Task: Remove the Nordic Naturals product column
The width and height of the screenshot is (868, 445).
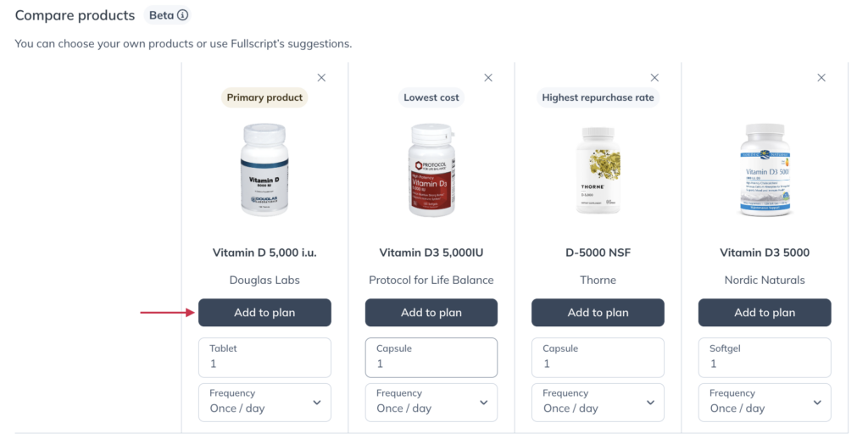Action: [x=821, y=78]
